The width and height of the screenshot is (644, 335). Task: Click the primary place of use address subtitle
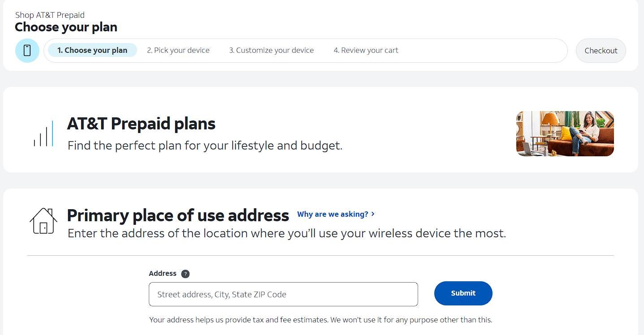coord(286,233)
